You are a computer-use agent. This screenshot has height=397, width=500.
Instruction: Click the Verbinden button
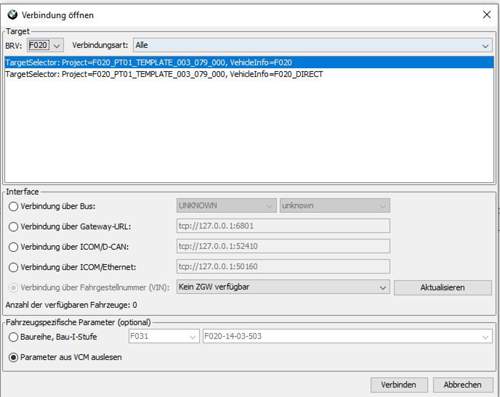(x=399, y=385)
